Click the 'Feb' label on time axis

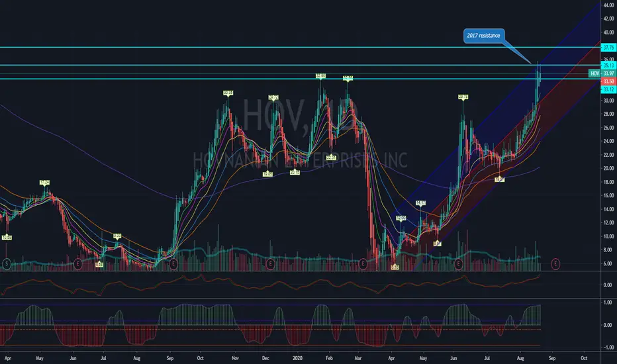pyautogui.click(x=330, y=359)
